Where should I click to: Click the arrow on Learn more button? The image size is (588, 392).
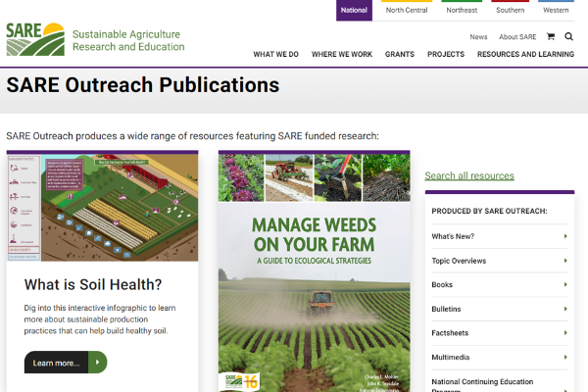tap(97, 362)
